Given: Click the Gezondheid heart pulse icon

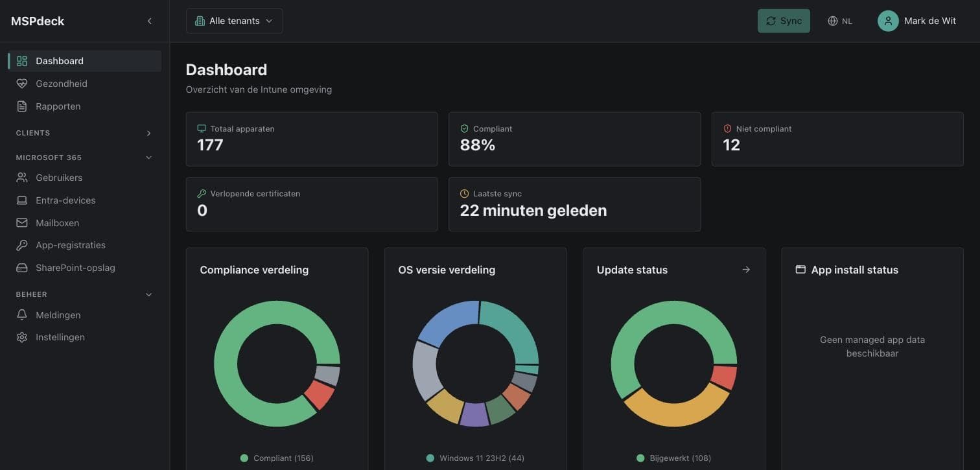Looking at the screenshot, I should [x=22, y=84].
